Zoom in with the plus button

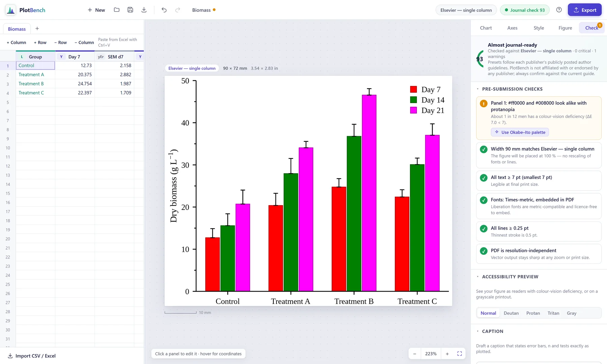click(447, 354)
